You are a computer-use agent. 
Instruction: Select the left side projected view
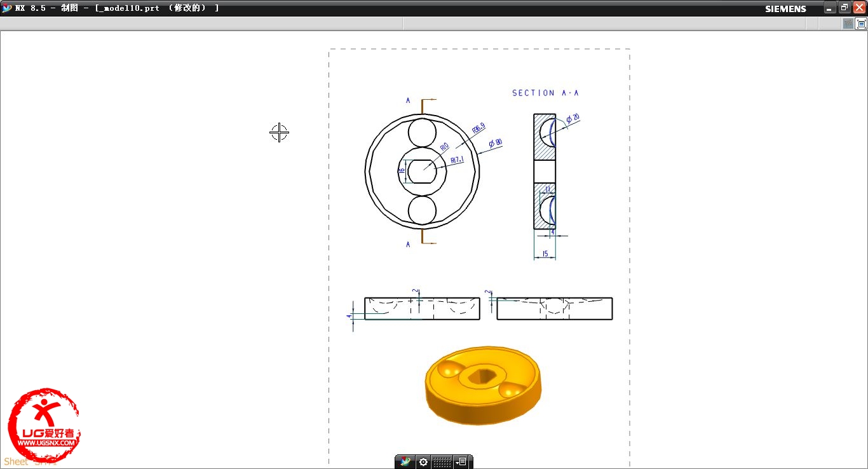(x=422, y=308)
